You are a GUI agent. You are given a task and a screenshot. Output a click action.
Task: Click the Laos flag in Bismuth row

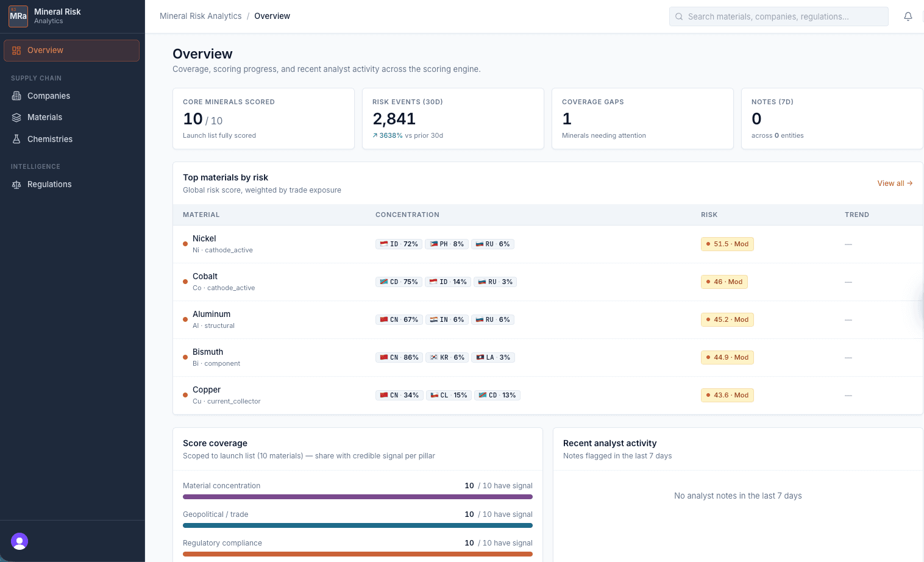click(480, 357)
